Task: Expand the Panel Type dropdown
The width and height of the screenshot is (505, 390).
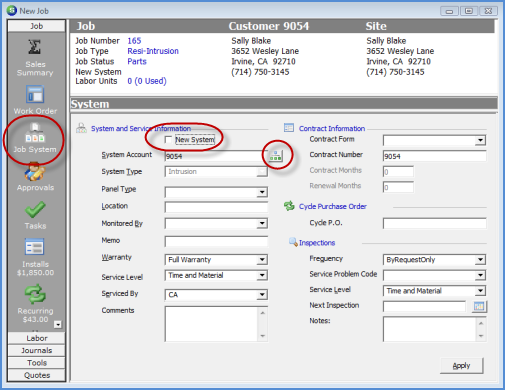Action: [x=262, y=192]
